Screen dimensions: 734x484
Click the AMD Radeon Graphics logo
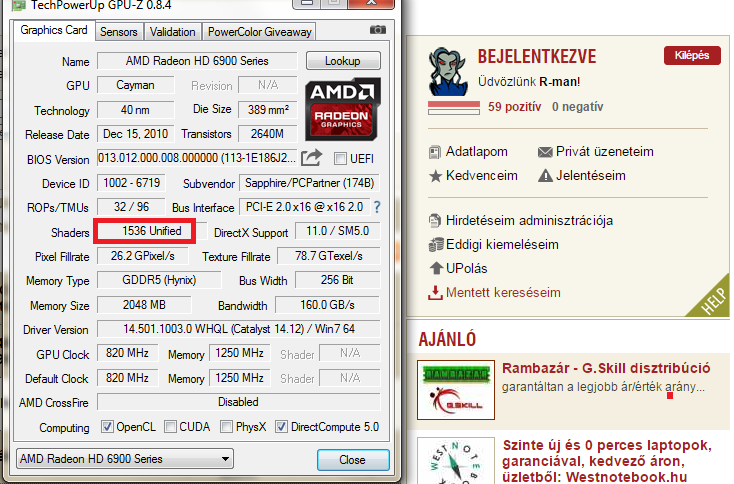343,109
